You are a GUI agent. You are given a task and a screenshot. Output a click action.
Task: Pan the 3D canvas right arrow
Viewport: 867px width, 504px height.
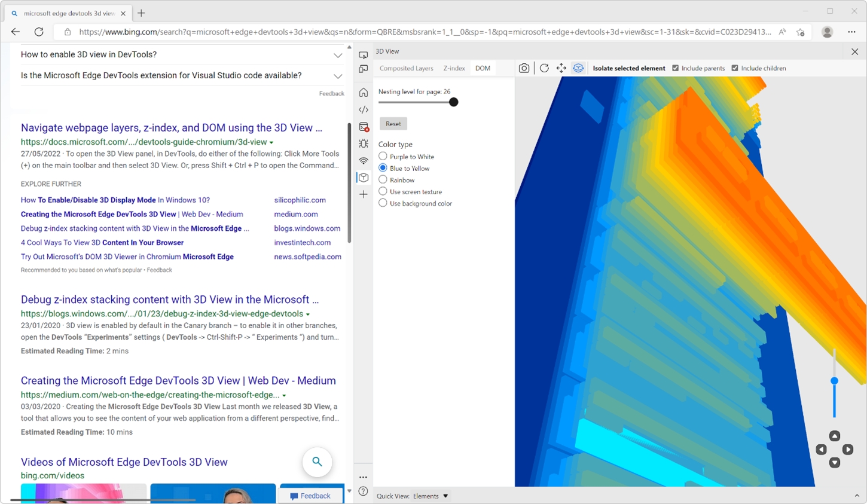pyautogui.click(x=848, y=450)
